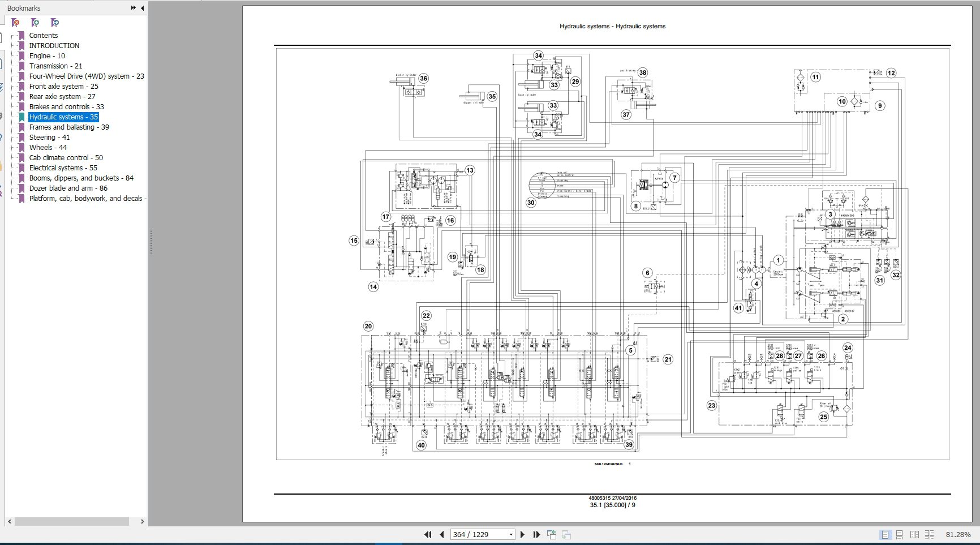This screenshot has width=980, height=545.
Task: Click the delete bookmark icon
Action: 16,23
